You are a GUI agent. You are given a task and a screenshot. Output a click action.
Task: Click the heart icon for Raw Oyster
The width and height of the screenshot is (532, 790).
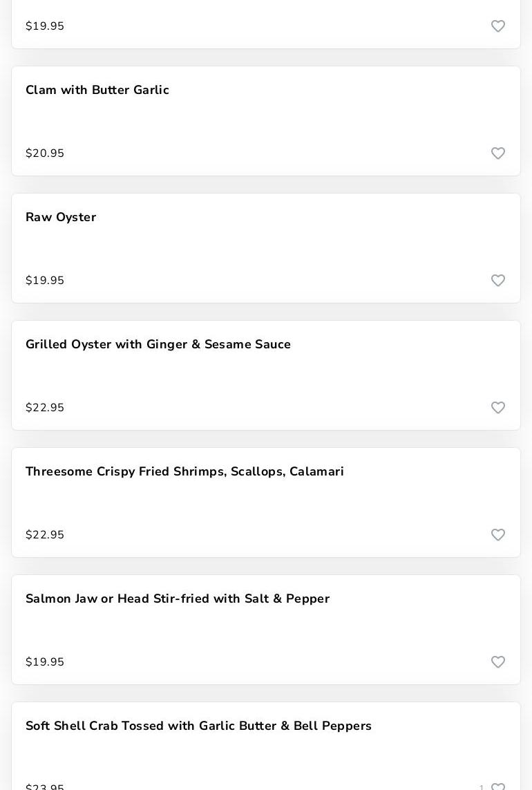498,281
